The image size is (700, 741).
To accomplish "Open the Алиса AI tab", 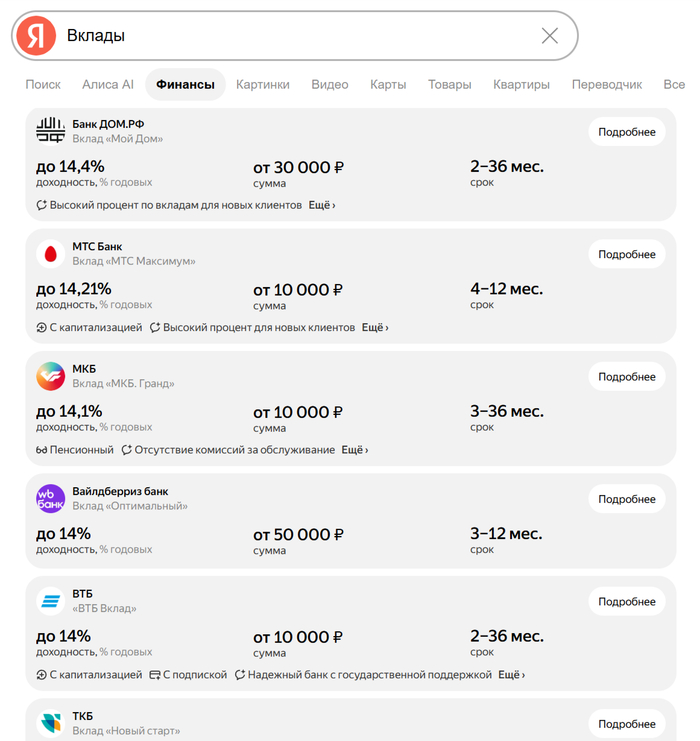I will click(x=108, y=85).
